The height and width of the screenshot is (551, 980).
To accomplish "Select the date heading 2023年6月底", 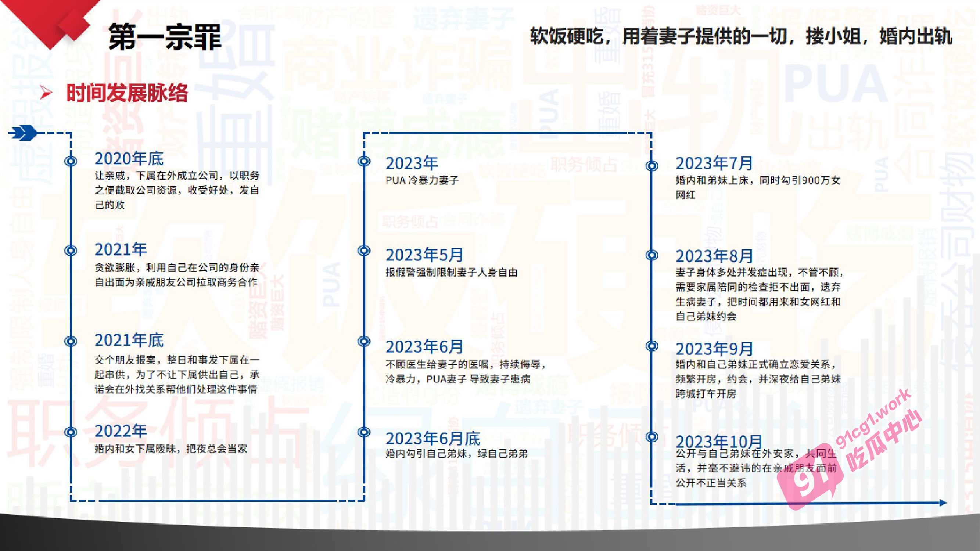I will point(433,439).
